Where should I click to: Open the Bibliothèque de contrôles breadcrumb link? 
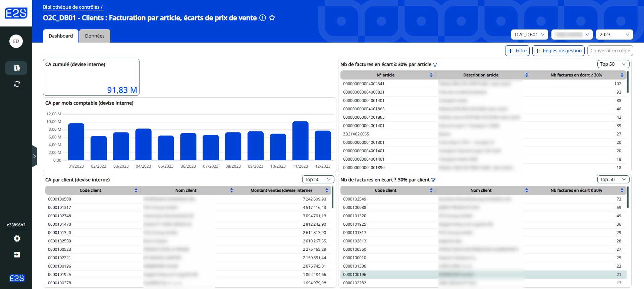(73, 7)
